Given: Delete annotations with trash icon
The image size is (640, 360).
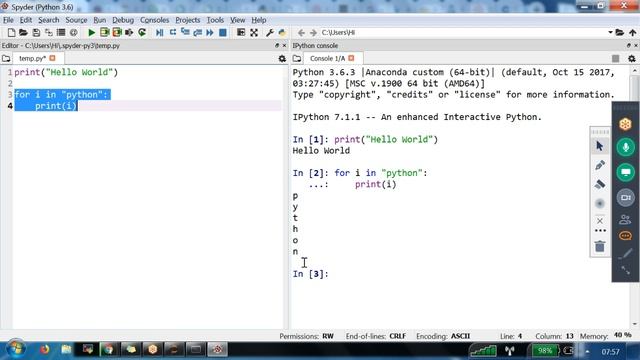Looking at the screenshot, I should (600, 247).
